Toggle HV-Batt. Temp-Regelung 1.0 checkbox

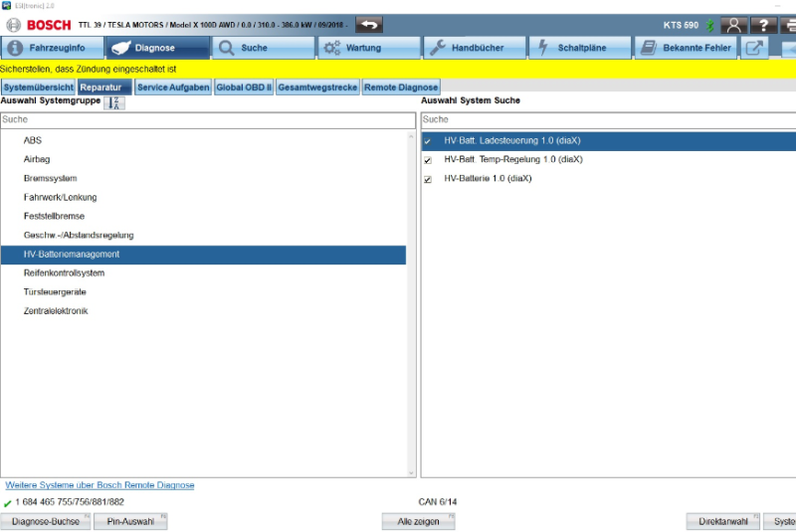coord(428,160)
